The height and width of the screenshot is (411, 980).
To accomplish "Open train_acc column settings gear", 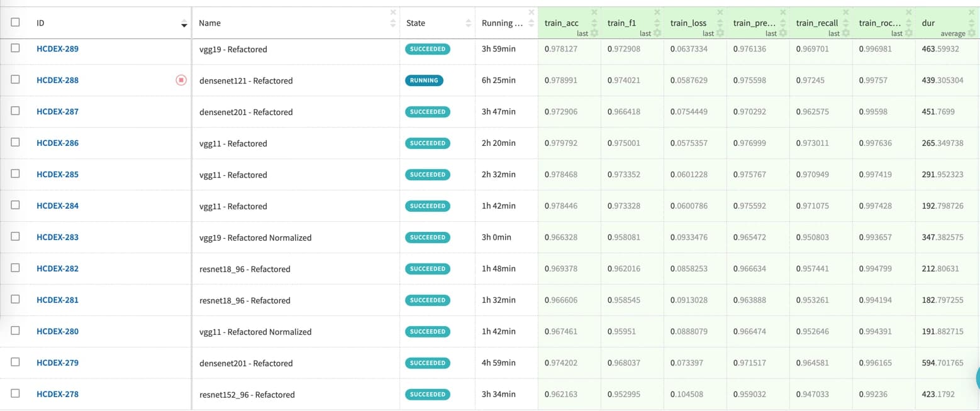I will pyautogui.click(x=594, y=33).
